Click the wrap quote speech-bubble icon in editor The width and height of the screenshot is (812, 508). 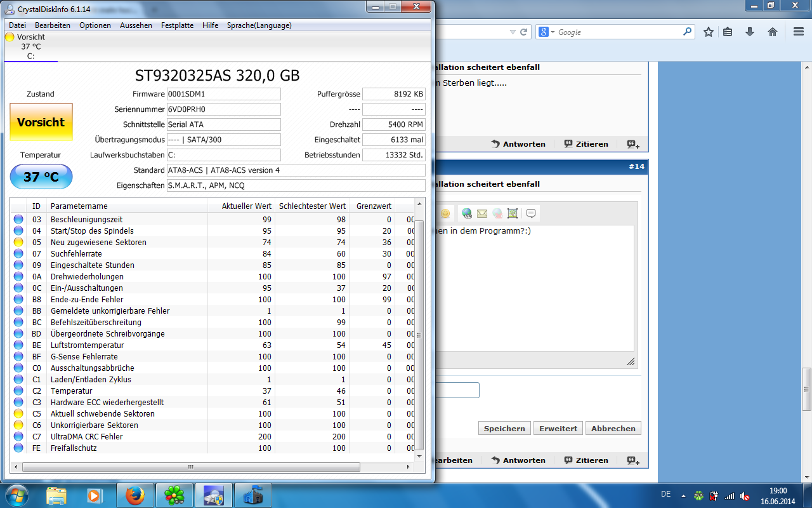(x=531, y=213)
